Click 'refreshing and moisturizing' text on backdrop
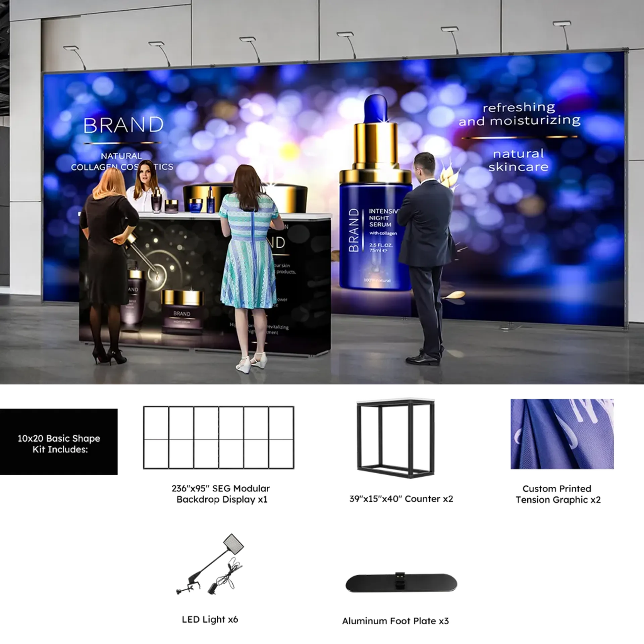This screenshot has width=644, height=644. [x=520, y=114]
